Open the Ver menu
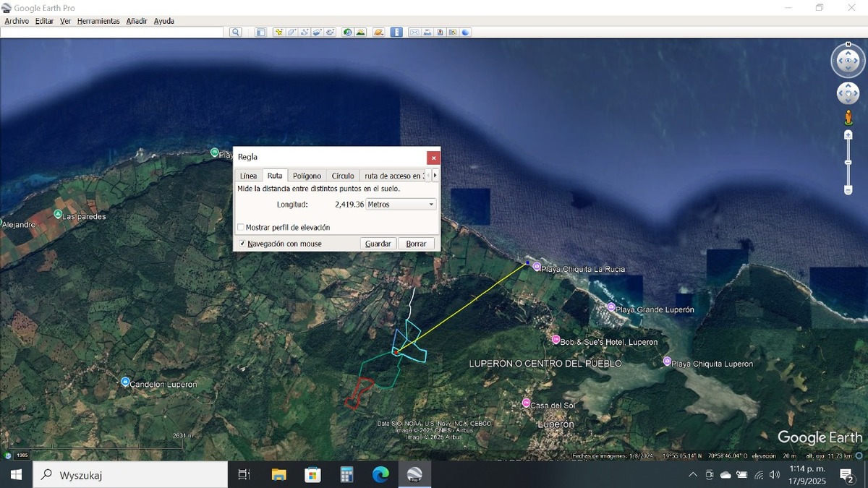The image size is (868, 488). point(65,21)
